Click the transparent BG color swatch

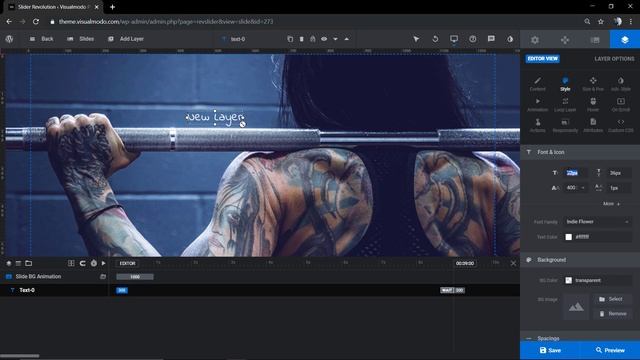(x=569, y=280)
